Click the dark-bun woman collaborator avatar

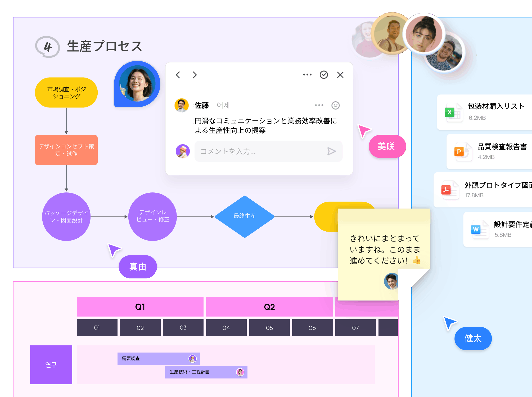[424, 34]
